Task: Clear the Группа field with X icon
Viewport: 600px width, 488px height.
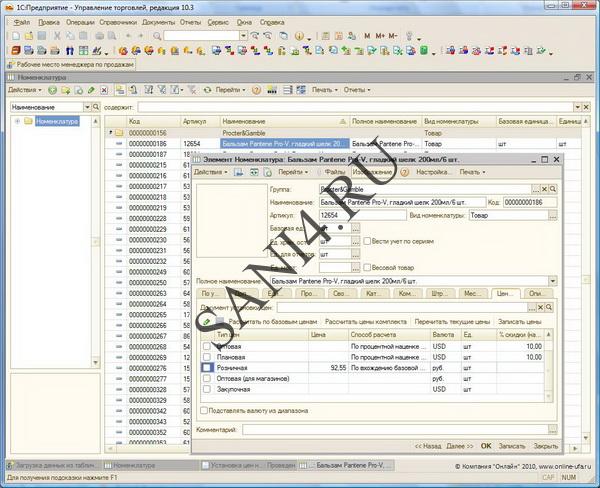Action: [545, 189]
